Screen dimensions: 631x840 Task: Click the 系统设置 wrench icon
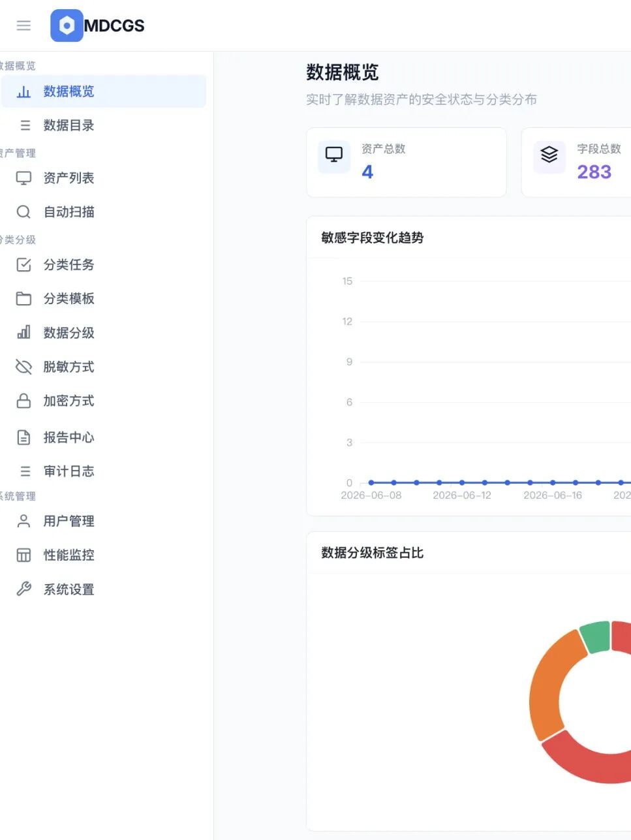point(23,589)
